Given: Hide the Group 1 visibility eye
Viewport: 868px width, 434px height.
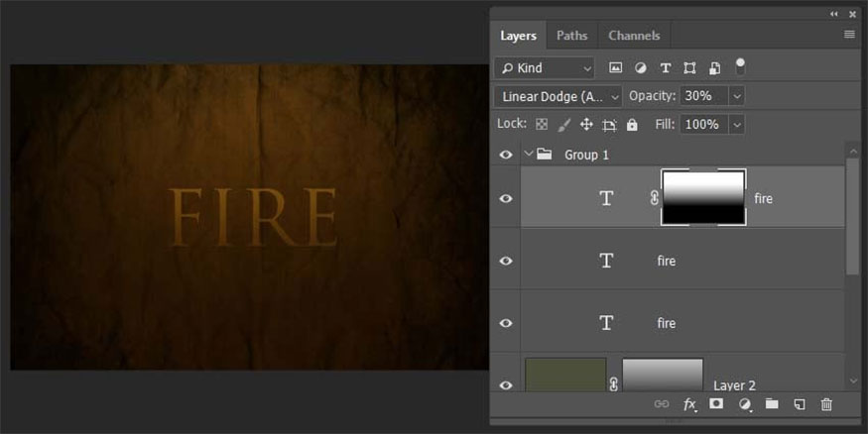Looking at the screenshot, I should 506,155.
